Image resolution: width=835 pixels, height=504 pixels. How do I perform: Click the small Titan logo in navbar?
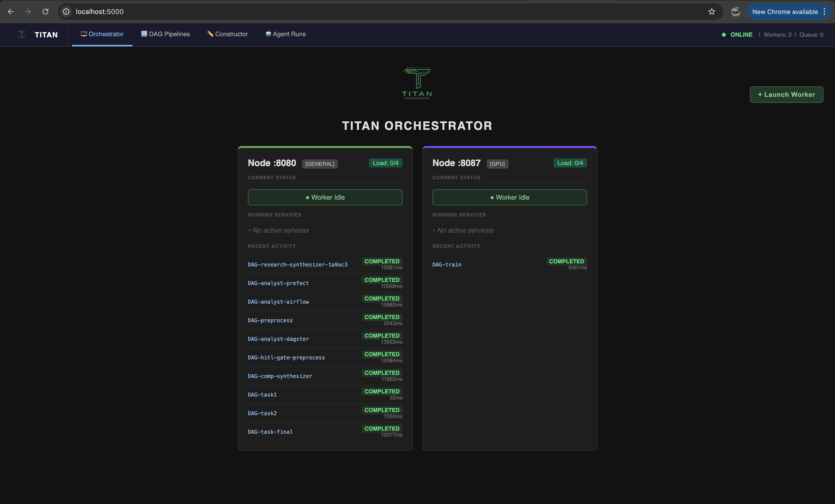point(22,35)
